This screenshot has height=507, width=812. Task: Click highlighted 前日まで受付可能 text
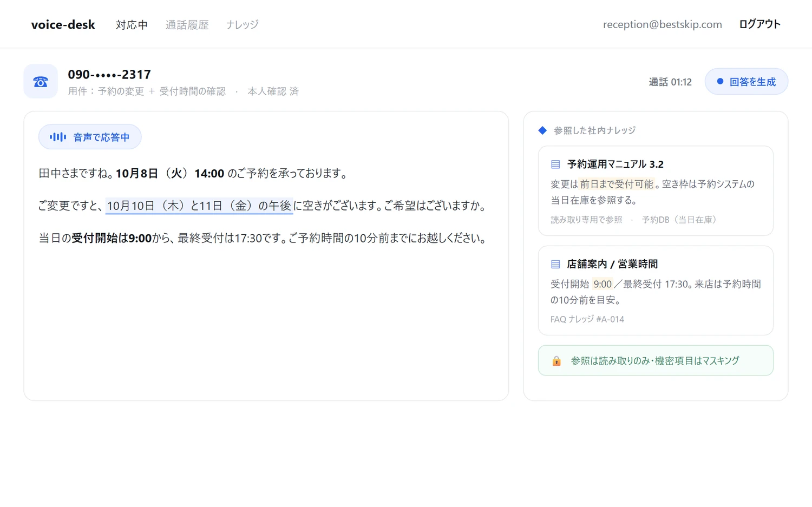617,184
